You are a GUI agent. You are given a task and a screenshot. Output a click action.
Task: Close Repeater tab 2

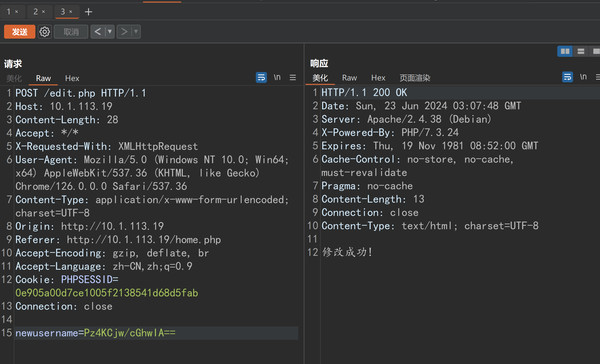pos(44,12)
